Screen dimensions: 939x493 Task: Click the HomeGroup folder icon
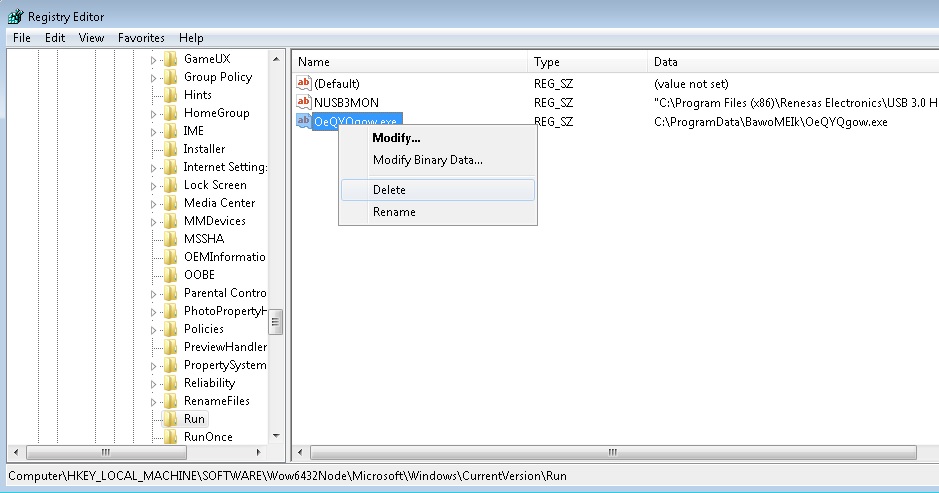171,113
